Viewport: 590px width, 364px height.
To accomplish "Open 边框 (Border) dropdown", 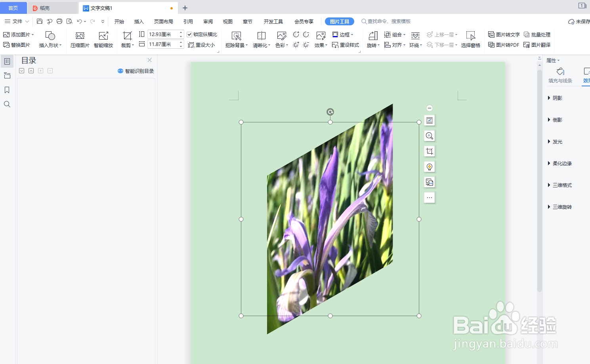I will (343, 34).
